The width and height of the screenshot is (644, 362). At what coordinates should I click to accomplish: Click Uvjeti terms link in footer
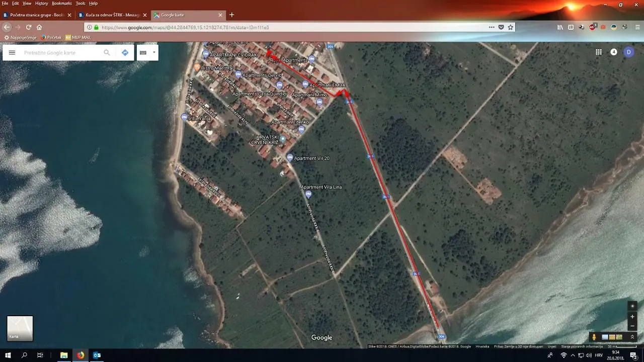click(552, 346)
